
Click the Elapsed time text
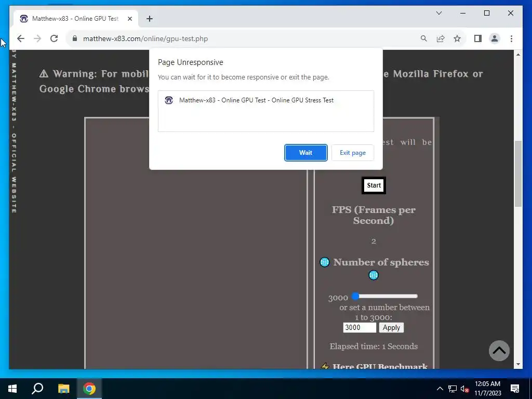374,347
